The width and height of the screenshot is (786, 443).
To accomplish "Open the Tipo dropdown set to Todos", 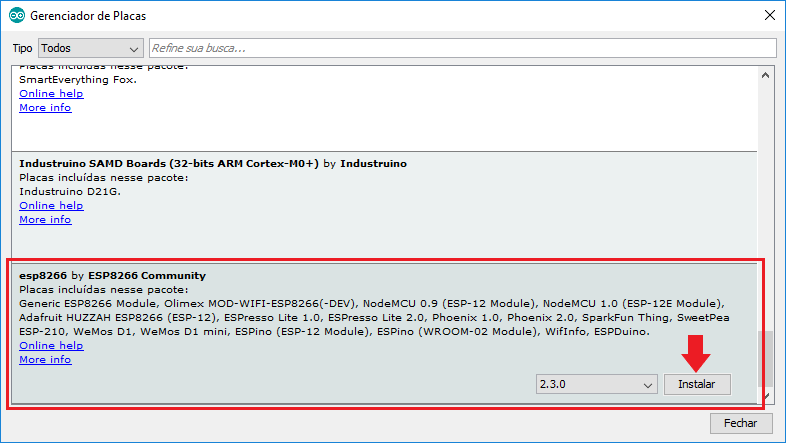I will [91, 48].
